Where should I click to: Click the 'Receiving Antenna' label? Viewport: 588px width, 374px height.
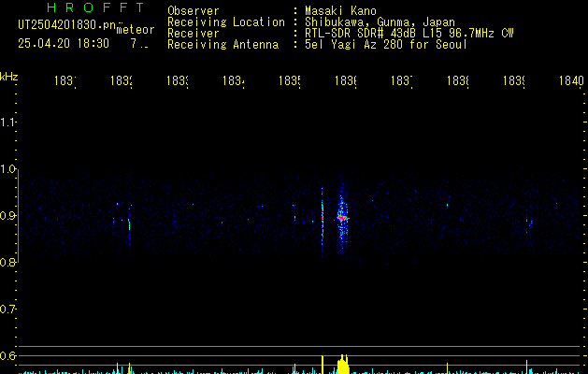coord(222,45)
